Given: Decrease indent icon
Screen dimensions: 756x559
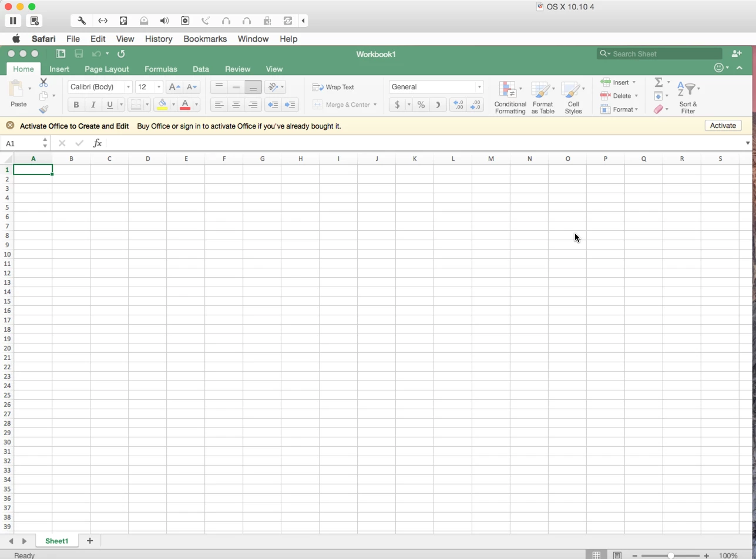Looking at the screenshot, I should click(x=273, y=105).
